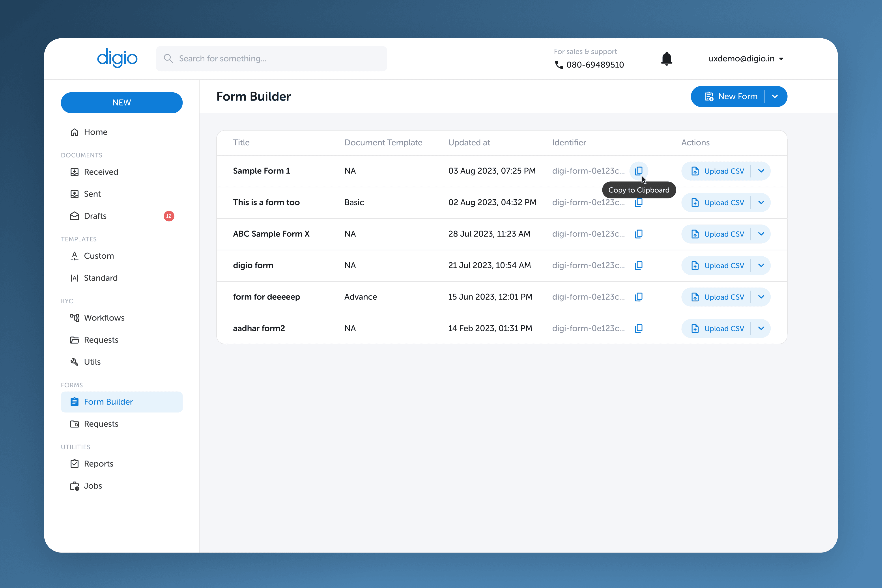The width and height of the screenshot is (882, 588).
Task: Expand actions chevron for Sample Form 1
Action: [761, 171]
